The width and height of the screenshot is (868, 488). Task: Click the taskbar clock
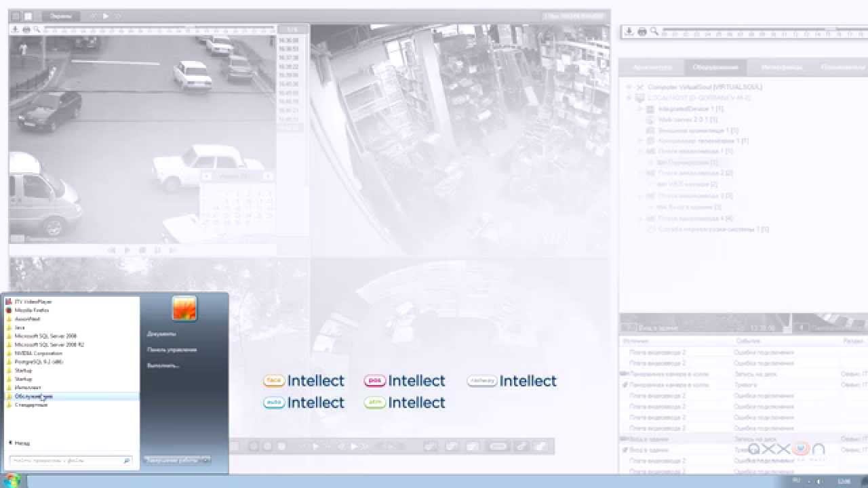844,481
